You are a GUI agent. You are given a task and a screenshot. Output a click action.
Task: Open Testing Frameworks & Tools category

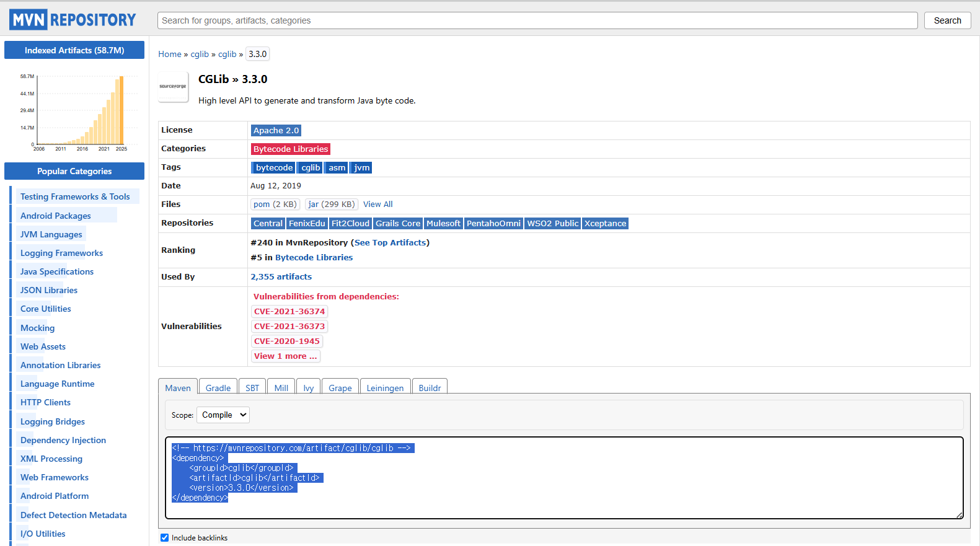click(x=75, y=197)
